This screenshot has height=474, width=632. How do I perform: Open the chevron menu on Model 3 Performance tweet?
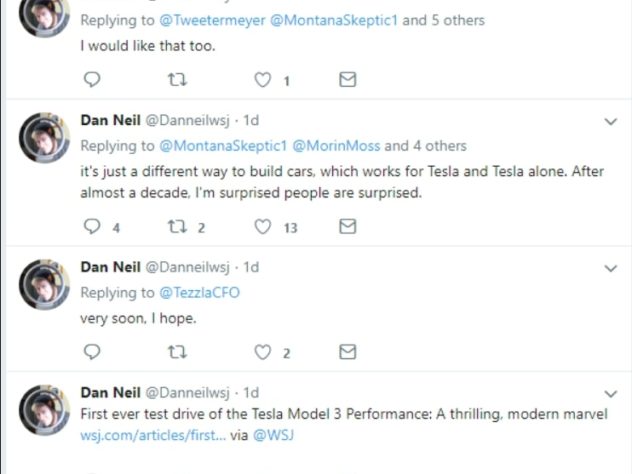(611, 393)
